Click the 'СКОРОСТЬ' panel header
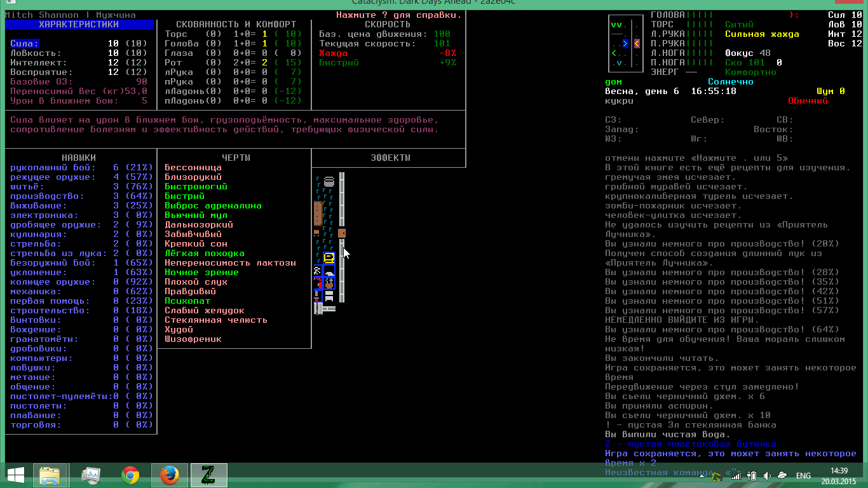 [x=388, y=25]
